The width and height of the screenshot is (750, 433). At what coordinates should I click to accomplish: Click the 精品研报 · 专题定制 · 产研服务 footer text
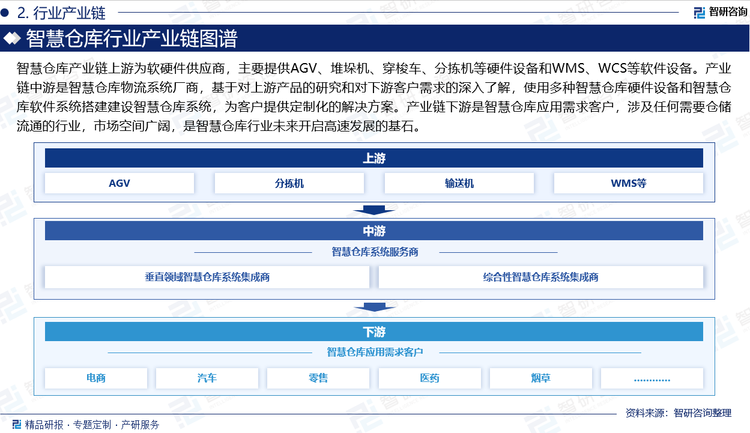(92, 424)
